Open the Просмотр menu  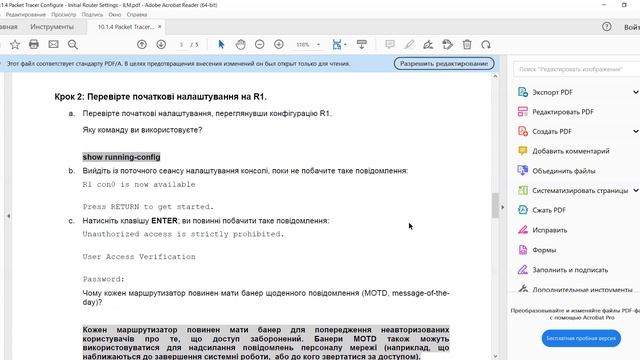pos(64,15)
